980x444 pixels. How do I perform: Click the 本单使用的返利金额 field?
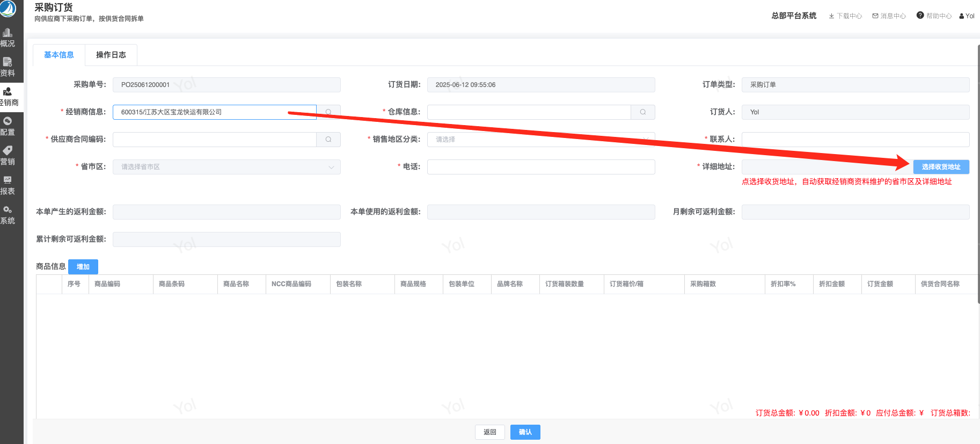click(x=541, y=212)
